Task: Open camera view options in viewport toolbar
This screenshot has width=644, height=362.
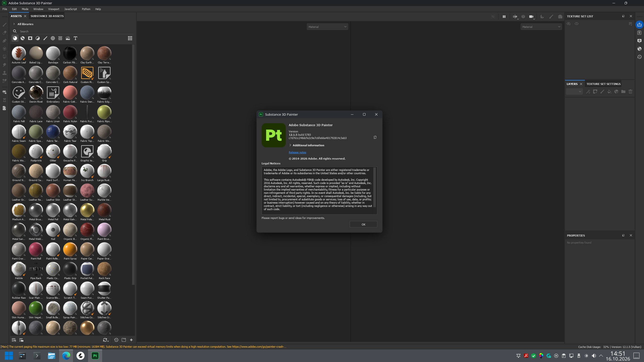Action: [531, 17]
